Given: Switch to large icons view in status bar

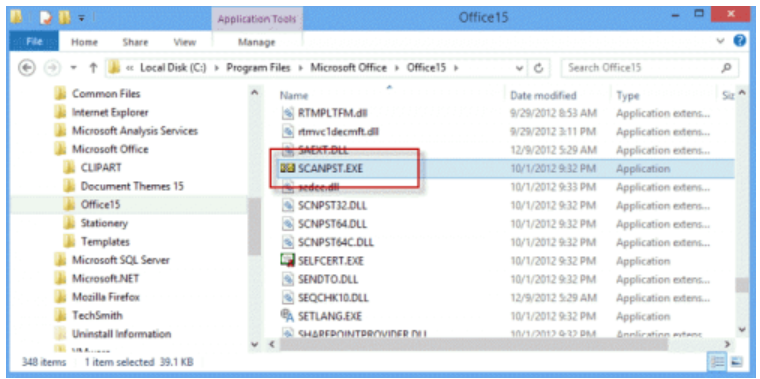Looking at the screenshot, I should click(x=737, y=362).
